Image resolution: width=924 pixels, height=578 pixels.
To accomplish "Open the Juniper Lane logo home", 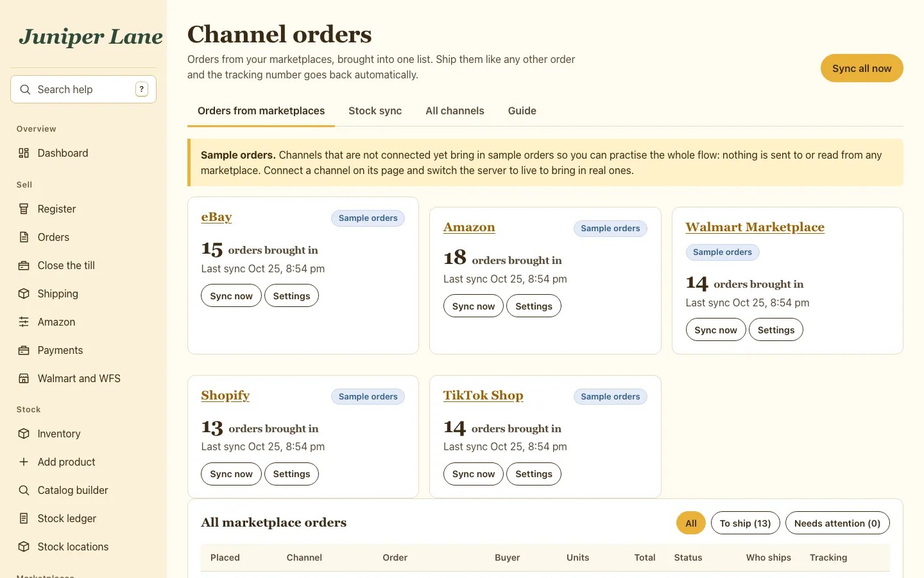I will point(90,37).
